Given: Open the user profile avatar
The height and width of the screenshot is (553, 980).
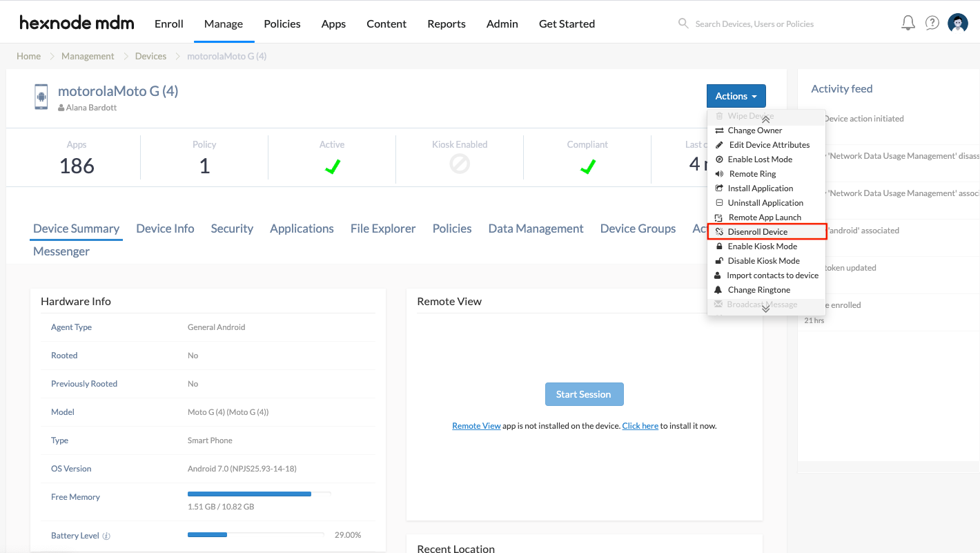Looking at the screenshot, I should [x=958, y=23].
